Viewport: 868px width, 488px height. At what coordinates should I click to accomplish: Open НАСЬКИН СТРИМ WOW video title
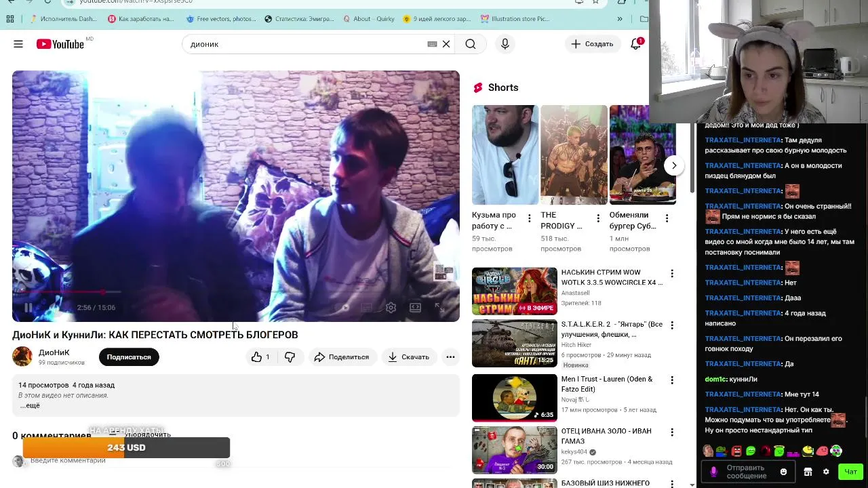[612, 277]
